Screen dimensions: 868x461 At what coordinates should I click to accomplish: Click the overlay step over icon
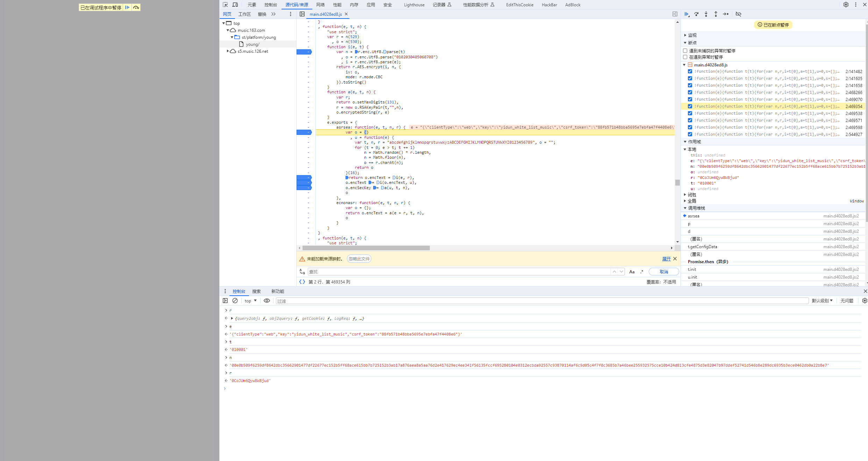point(136,7)
